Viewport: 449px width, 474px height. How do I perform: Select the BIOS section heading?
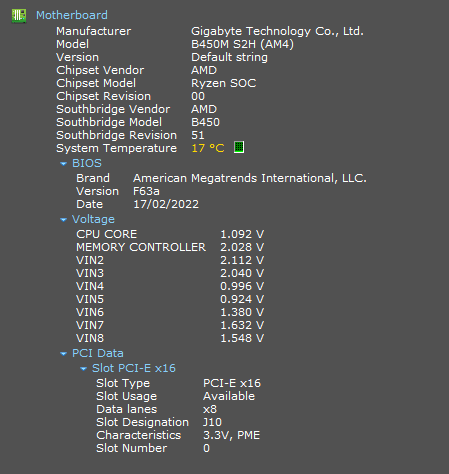tap(87, 163)
